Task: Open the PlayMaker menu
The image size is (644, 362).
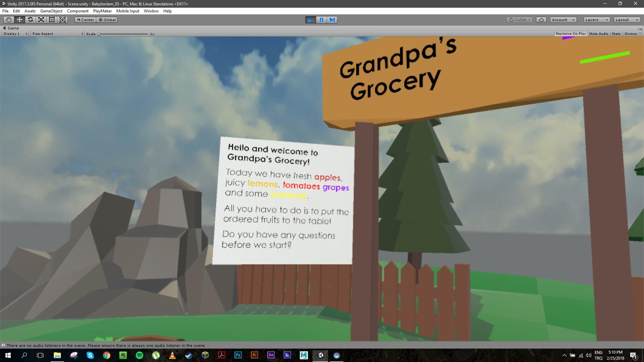Action: point(102,11)
